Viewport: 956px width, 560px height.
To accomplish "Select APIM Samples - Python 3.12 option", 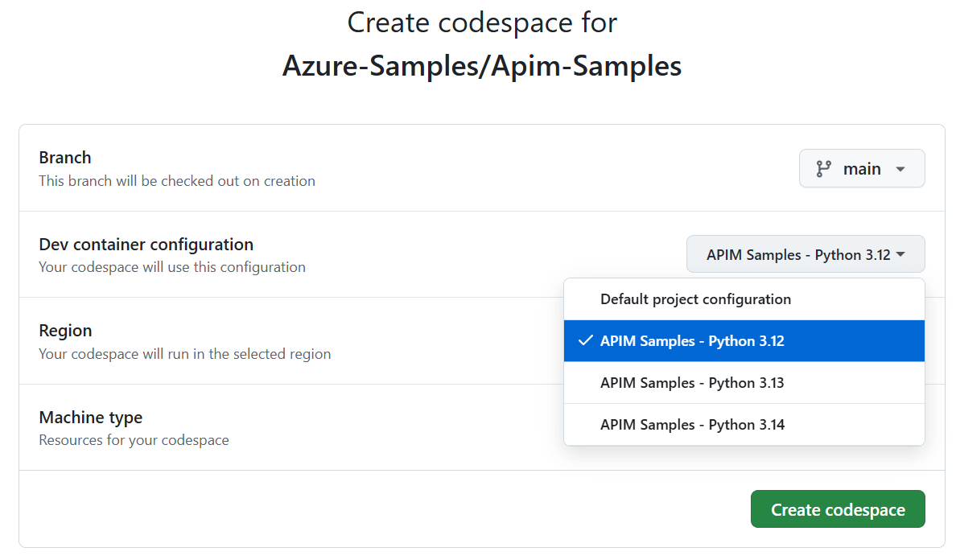I will coord(744,341).
